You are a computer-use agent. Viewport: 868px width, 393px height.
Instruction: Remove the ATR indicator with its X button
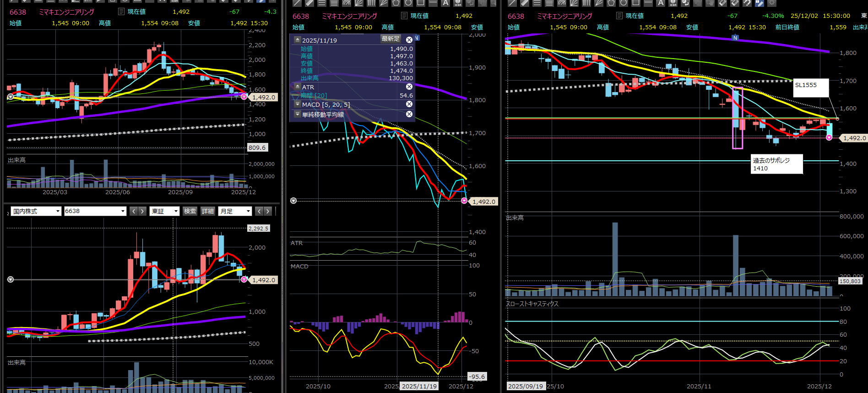409,87
